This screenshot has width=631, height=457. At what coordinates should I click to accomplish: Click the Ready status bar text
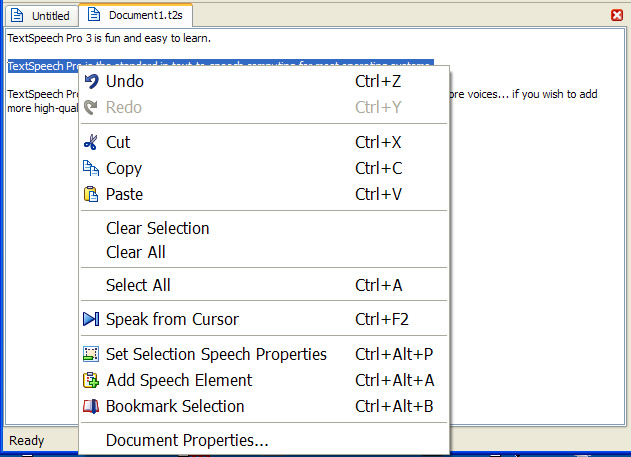click(26, 440)
